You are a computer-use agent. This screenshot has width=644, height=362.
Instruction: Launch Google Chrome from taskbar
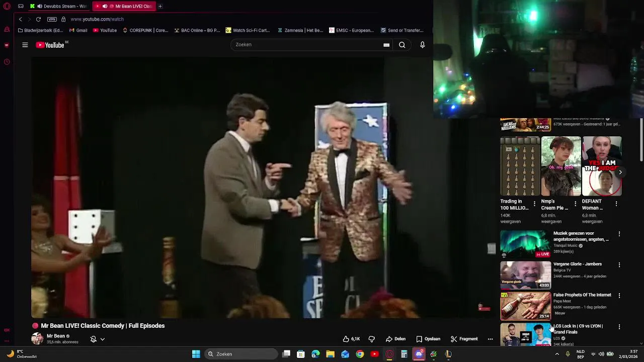click(360, 354)
